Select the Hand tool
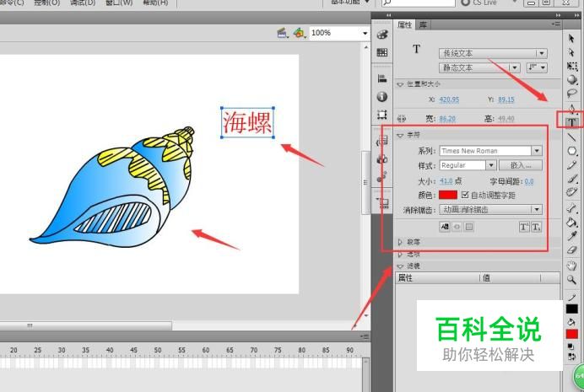Viewport: 584px width, 392px height. pos(571,266)
